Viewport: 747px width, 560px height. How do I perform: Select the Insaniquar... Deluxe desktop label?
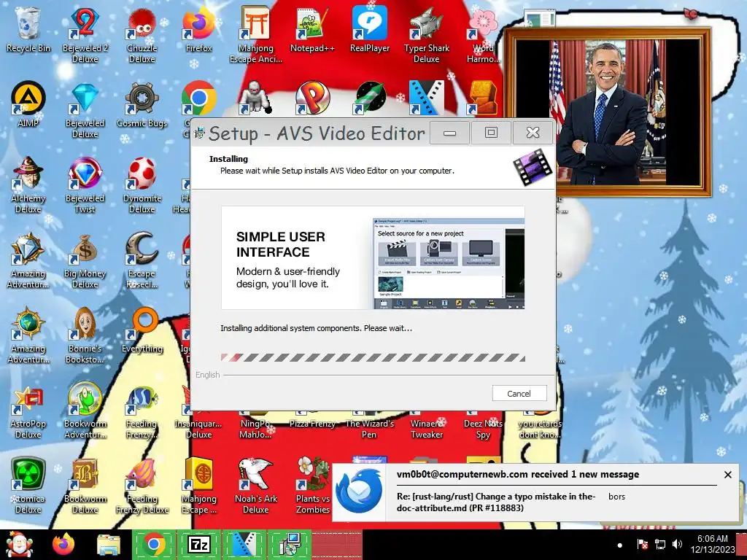point(198,429)
